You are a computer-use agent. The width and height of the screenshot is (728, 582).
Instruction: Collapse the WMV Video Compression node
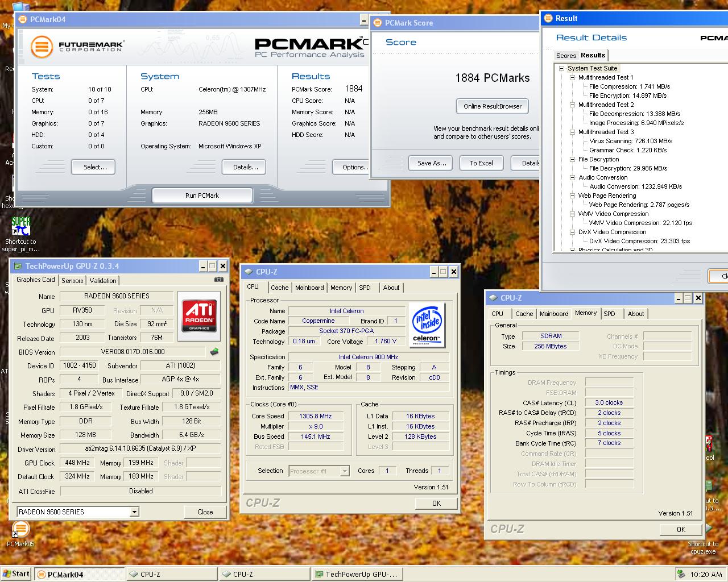click(x=573, y=214)
